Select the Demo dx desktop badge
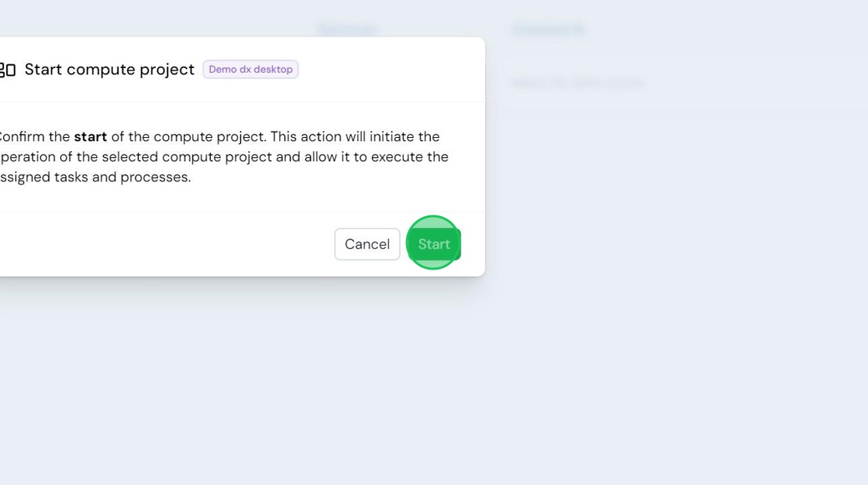This screenshot has width=868, height=485. [250, 69]
